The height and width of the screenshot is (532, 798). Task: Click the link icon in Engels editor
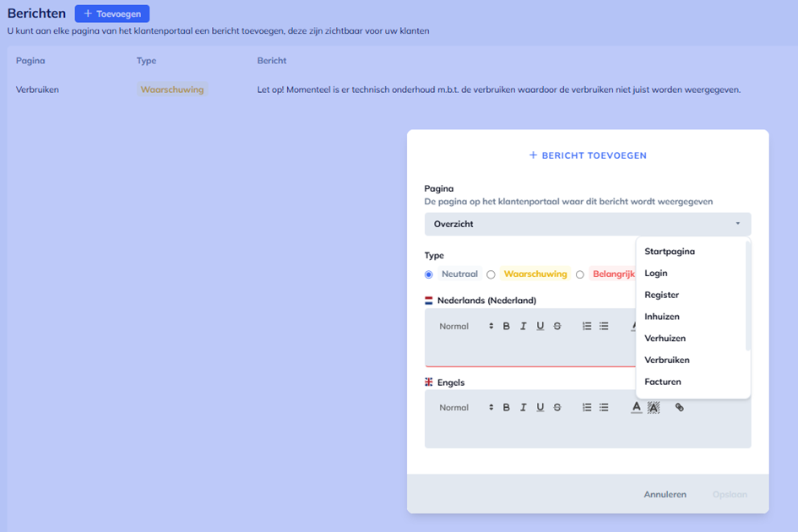tap(680, 407)
